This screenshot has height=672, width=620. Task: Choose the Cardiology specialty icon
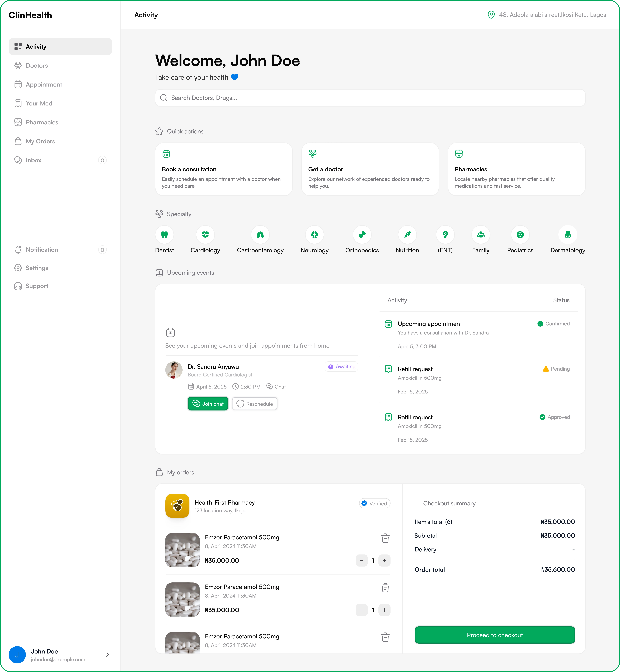point(205,235)
